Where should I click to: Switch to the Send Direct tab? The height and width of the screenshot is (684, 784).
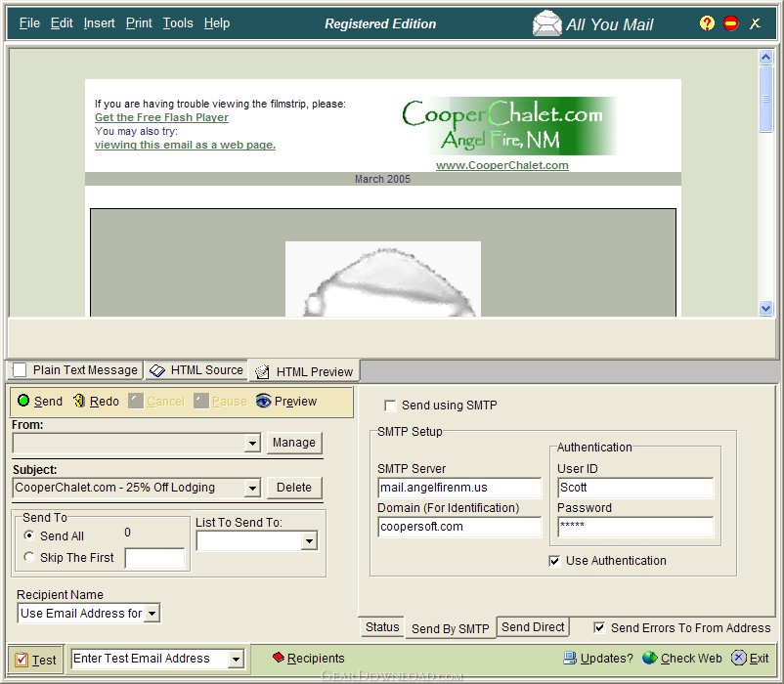click(x=533, y=627)
